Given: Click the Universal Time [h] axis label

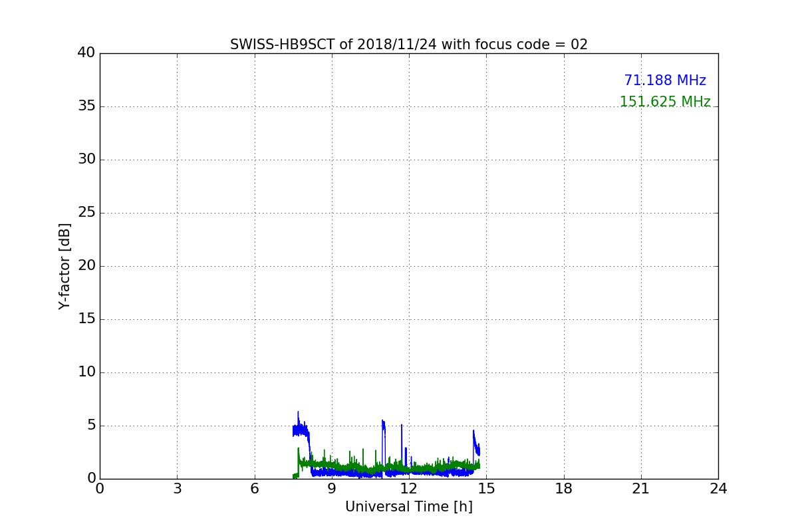Looking at the screenshot, I should pyautogui.click(x=409, y=507).
